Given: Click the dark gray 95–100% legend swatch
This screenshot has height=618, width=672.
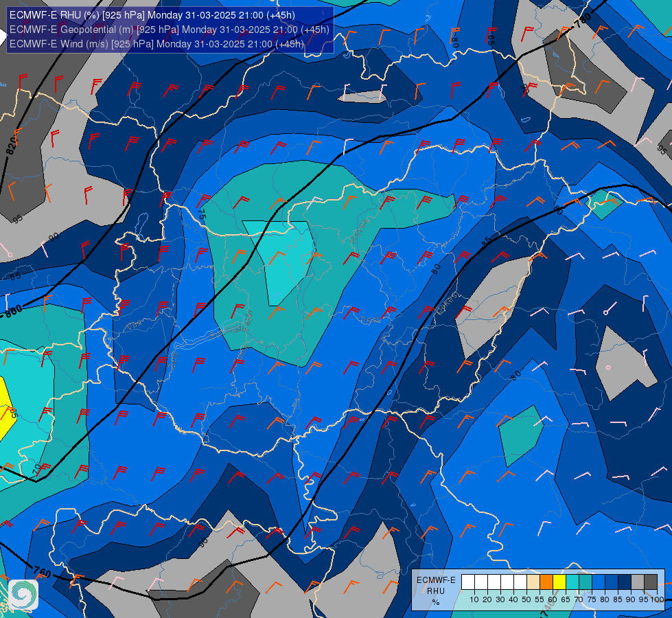Looking at the screenshot, I should tap(651, 582).
